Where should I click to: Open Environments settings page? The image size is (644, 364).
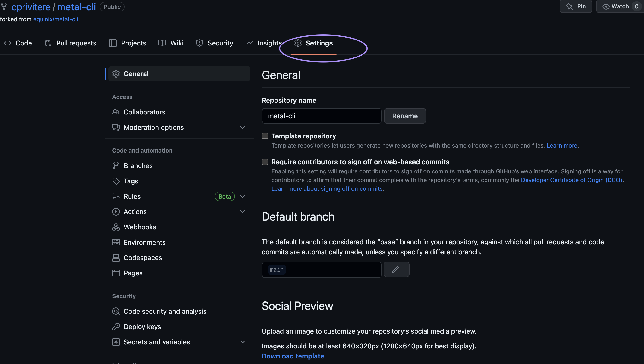point(179,242)
